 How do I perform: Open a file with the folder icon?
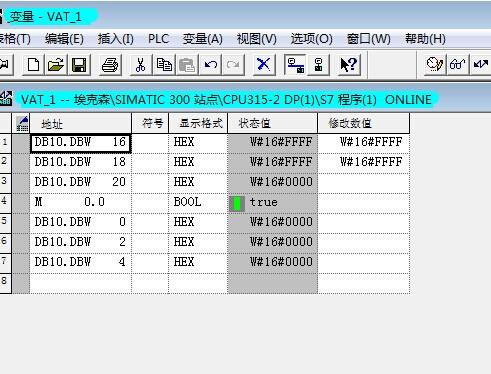click(x=55, y=64)
